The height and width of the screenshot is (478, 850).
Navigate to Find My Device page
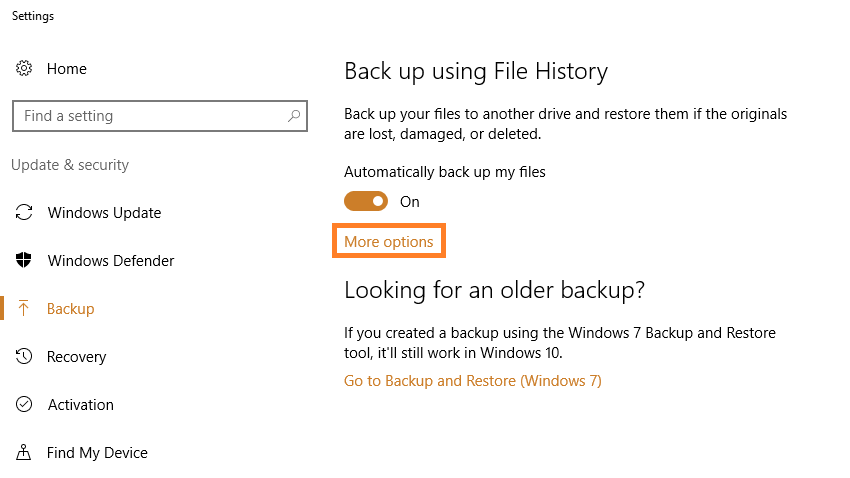point(97,453)
